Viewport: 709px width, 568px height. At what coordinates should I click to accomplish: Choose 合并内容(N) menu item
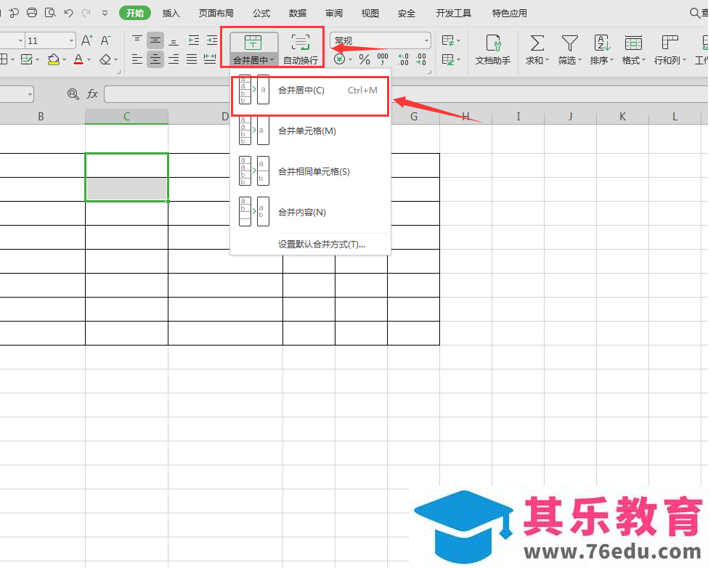310,212
